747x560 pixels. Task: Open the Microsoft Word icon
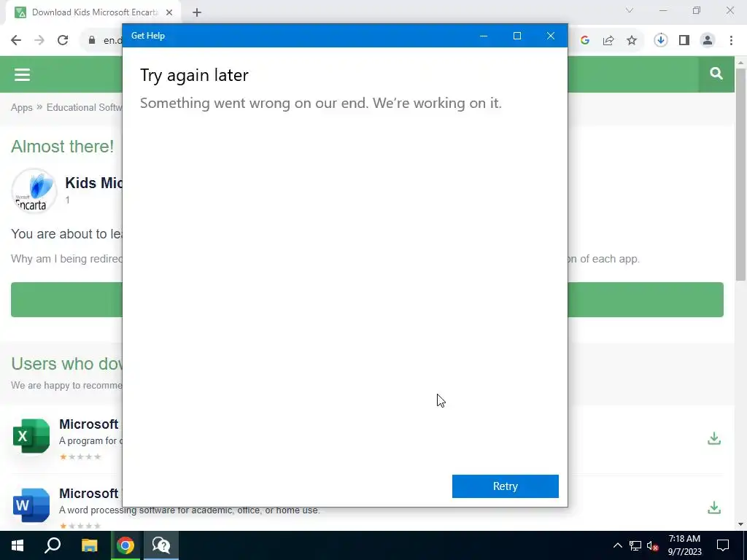(31, 505)
